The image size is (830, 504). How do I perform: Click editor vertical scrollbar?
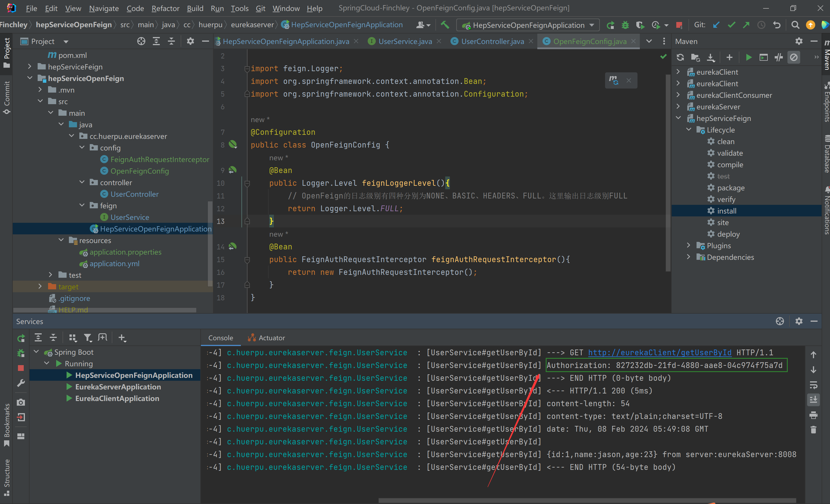pos(668,173)
